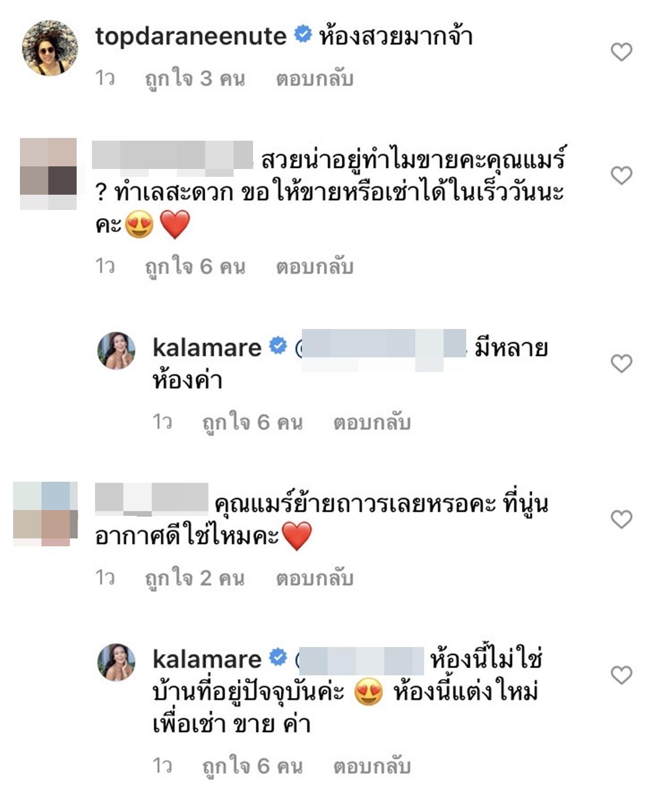Tap heart on 'คุณแมร์ย้ายถาวร' comment
Viewport: 672px width, 805px height.
point(622,519)
